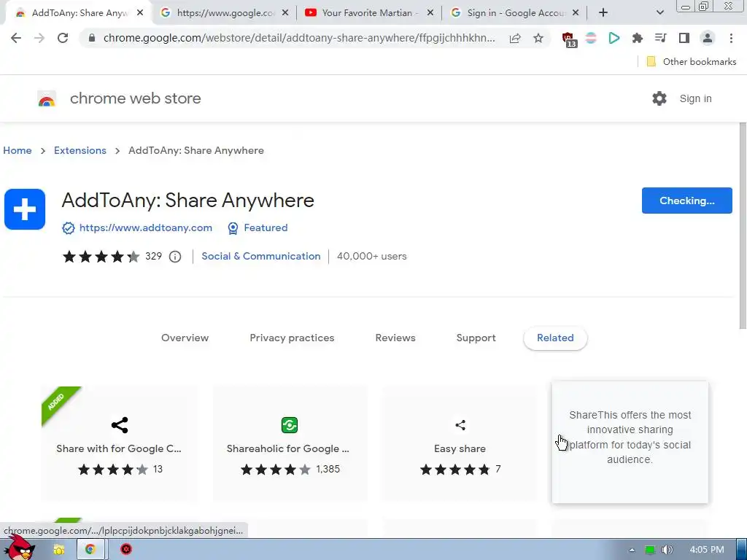747x560 pixels.
Task: Reload the page with refresh icon
Action: [63, 38]
